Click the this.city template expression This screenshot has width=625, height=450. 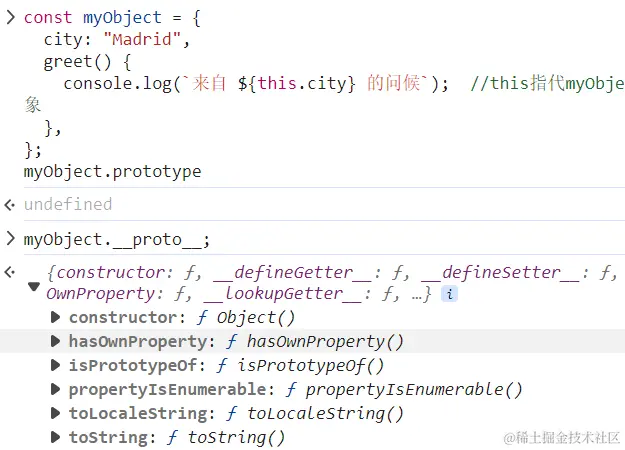(297, 84)
